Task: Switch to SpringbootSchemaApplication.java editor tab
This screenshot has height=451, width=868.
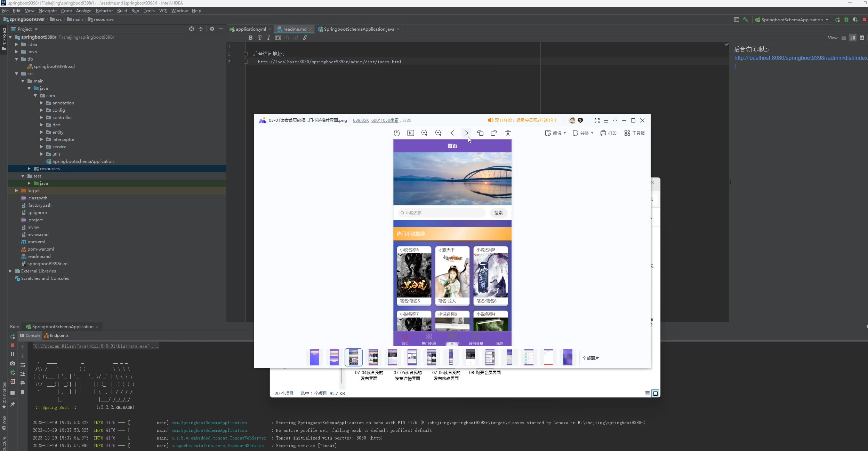Action: click(359, 29)
